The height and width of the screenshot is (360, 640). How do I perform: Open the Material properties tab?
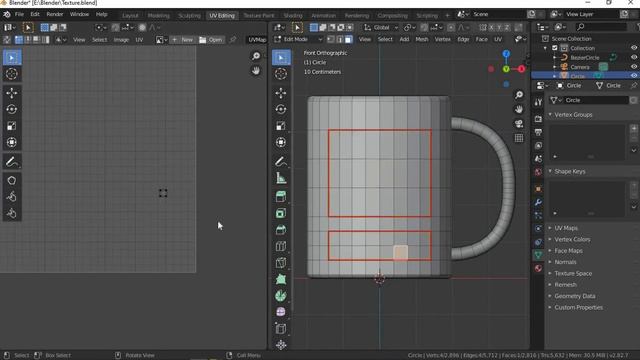tap(538, 268)
